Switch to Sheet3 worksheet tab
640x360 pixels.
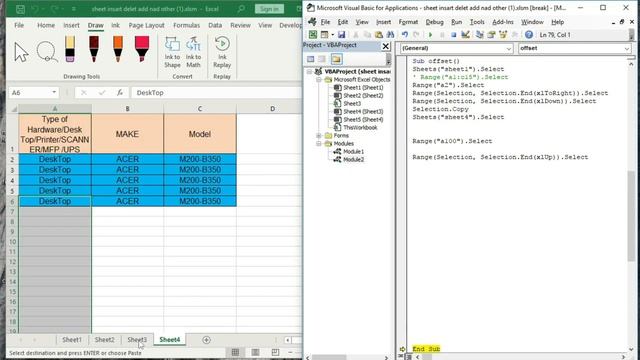[x=137, y=340]
